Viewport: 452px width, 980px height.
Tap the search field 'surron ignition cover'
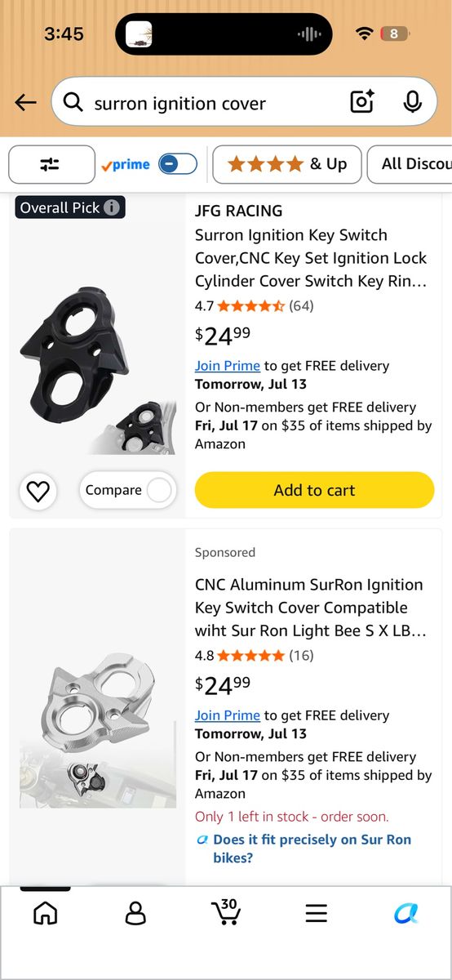tap(212, 103)
